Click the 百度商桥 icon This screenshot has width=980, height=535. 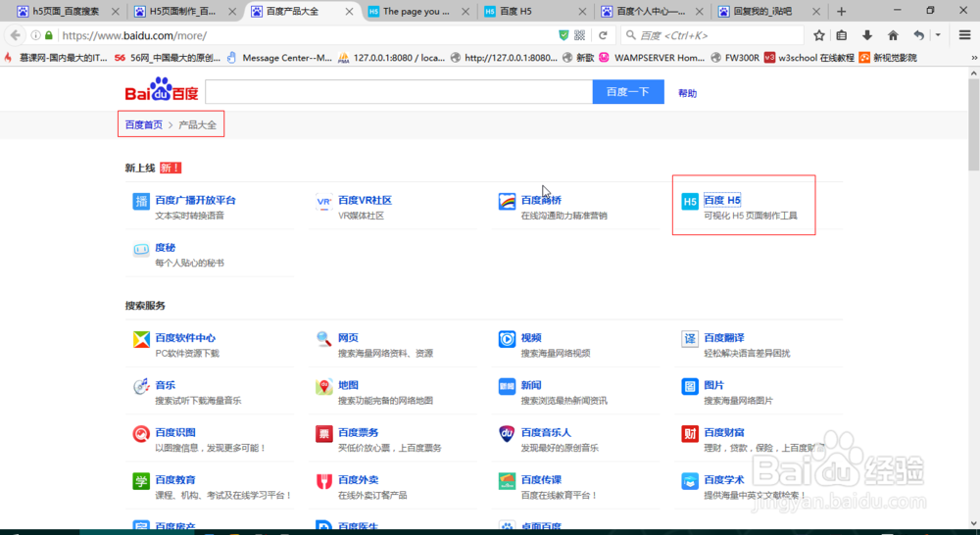507,201
